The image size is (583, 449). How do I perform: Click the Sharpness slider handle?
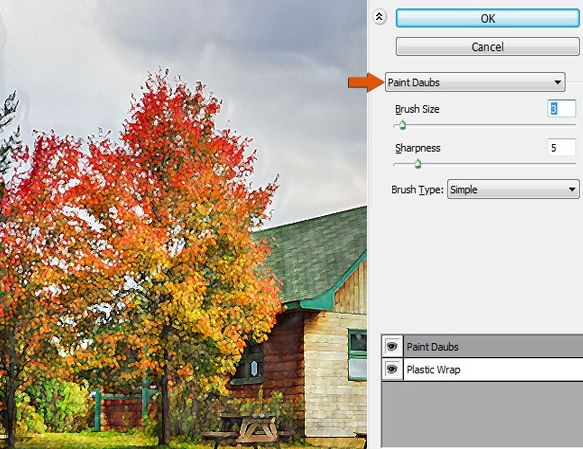pyautogui.click(x=418, y=164)
